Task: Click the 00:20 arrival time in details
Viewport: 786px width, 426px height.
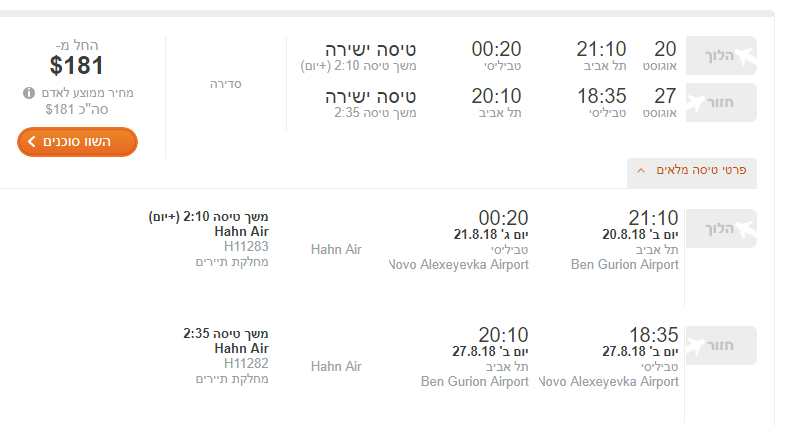Action: coord(503,218)
